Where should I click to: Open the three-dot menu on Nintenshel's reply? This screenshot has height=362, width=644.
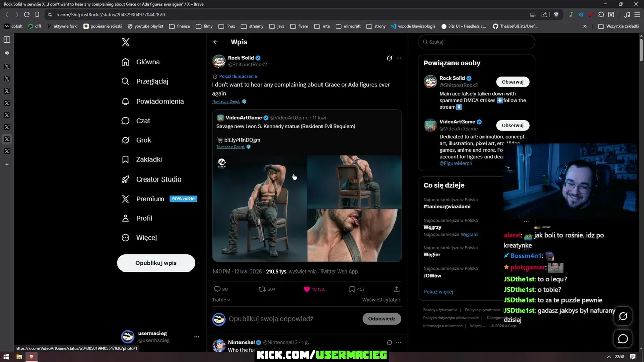399,343
